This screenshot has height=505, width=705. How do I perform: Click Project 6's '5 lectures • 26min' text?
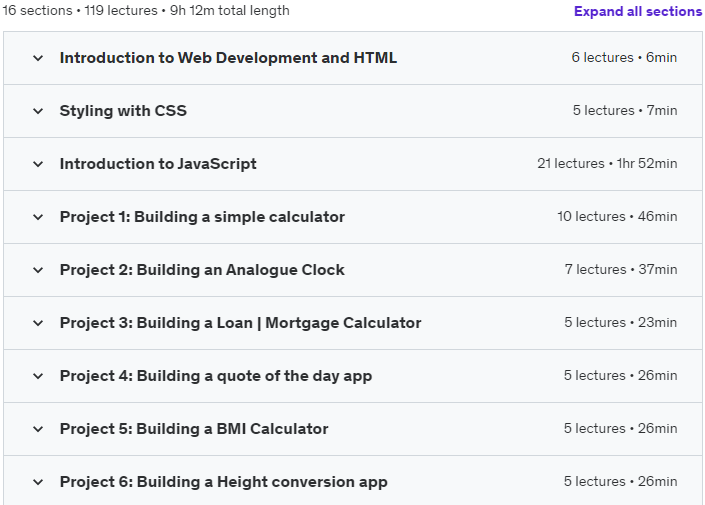620,482
